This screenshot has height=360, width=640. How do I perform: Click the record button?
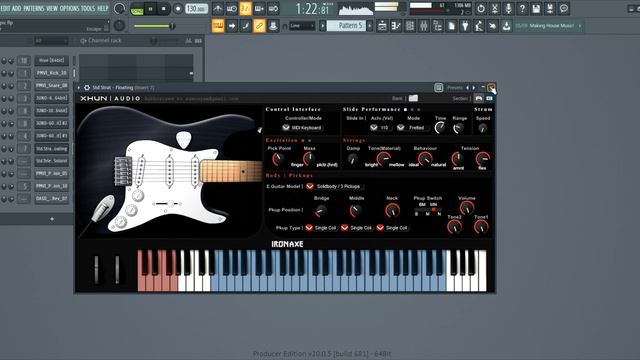(x=178, y=9)
